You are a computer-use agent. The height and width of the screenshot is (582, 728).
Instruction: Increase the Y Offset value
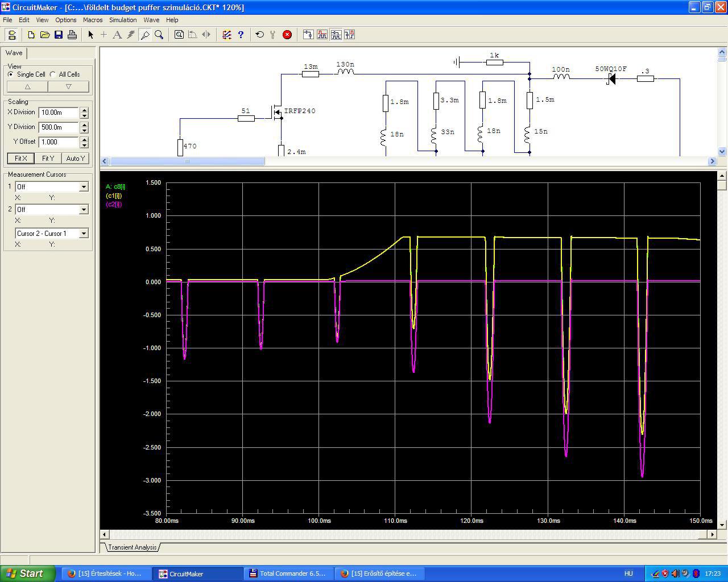[x=85, y=140]
